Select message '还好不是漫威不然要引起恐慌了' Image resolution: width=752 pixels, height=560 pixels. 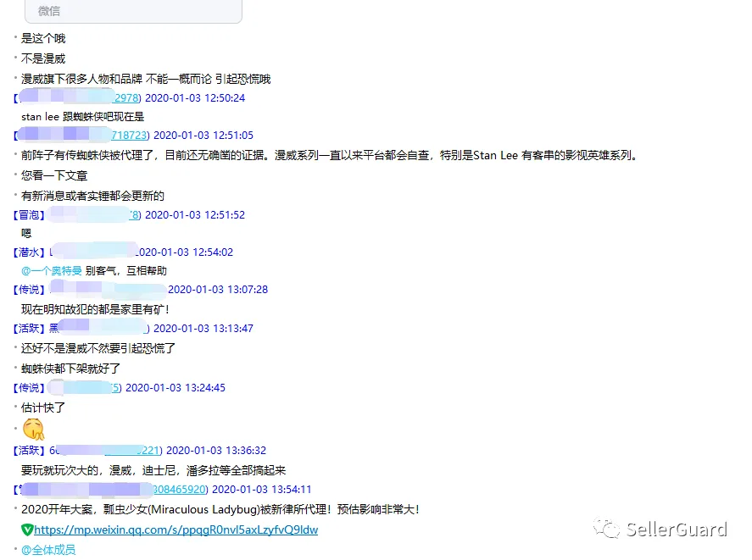(x=98, y=348)
